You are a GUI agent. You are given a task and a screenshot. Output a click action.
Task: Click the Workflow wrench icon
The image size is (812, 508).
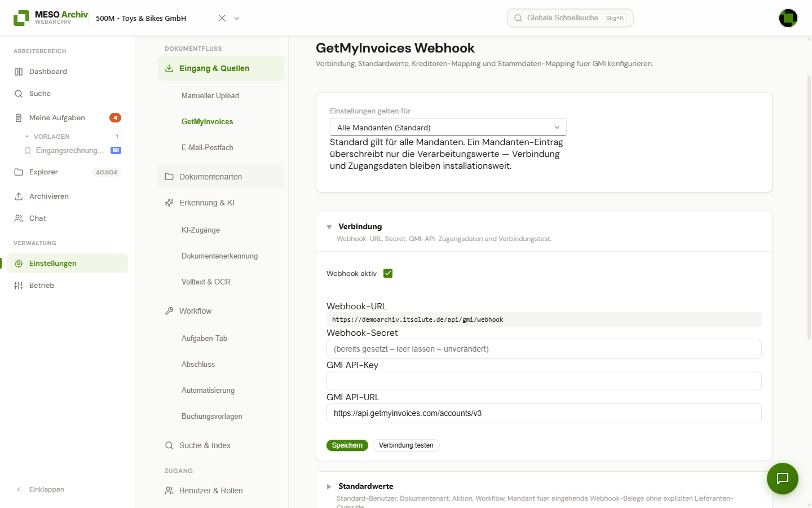coord(169,311)
